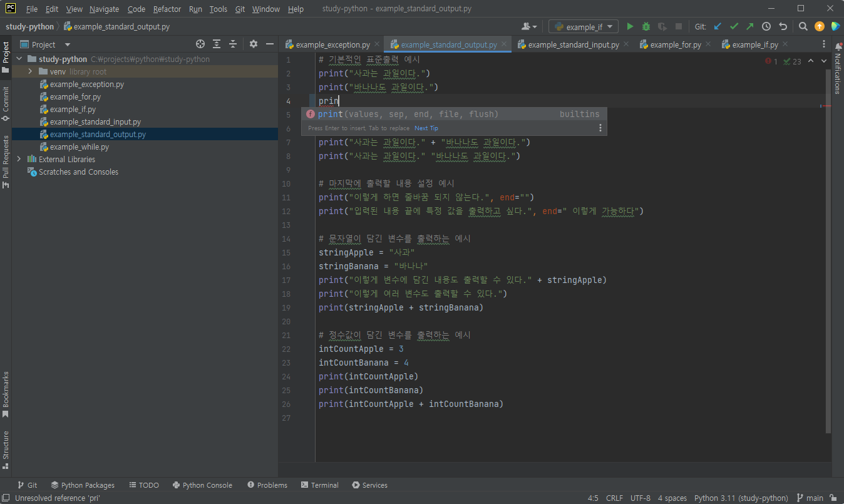Viewport: 844px width, 504px height.
Task: Hide the Project tool window
Action: coord(270,44)
